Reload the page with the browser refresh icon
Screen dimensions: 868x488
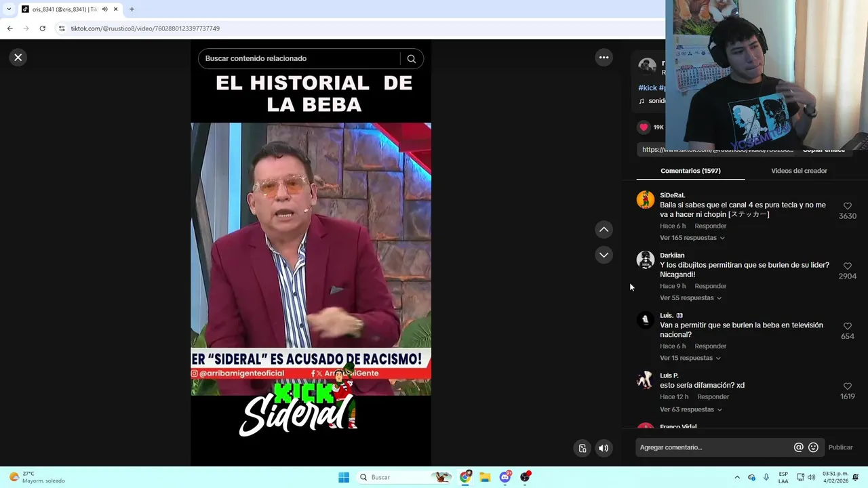42,28
